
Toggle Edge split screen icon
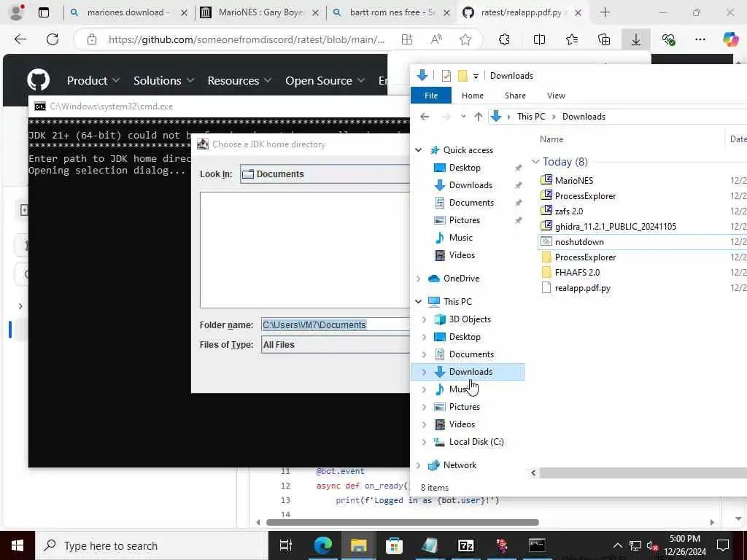(x=539, y=39)
